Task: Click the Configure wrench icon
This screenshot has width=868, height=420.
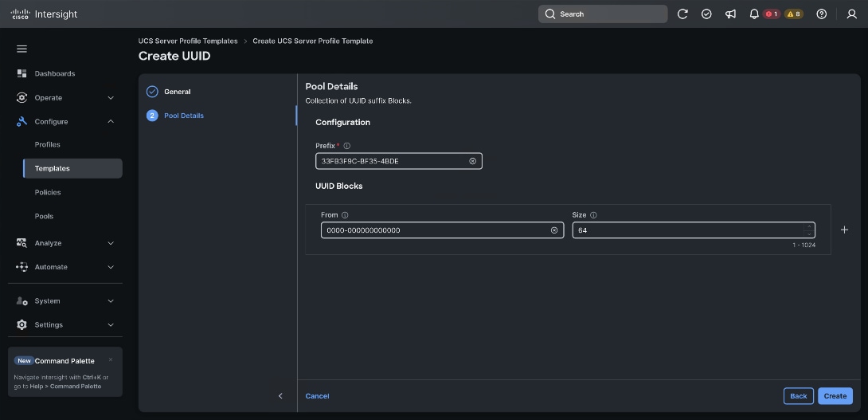Action: (22, 121)
